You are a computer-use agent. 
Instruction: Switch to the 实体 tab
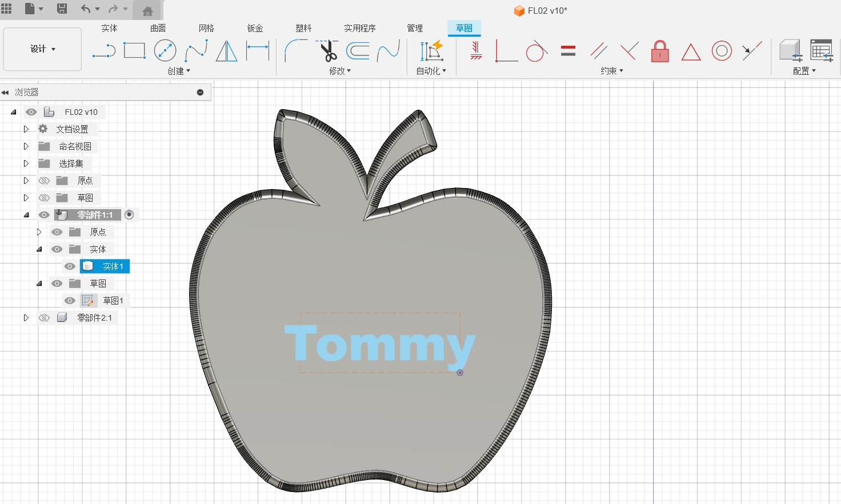(x=109, y=28)
